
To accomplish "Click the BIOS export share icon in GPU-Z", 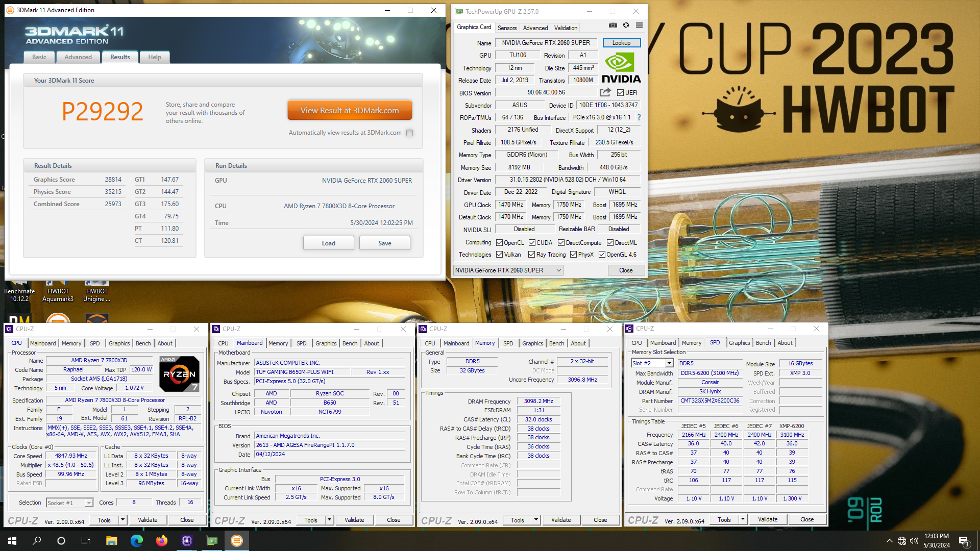I will [605, 92].
